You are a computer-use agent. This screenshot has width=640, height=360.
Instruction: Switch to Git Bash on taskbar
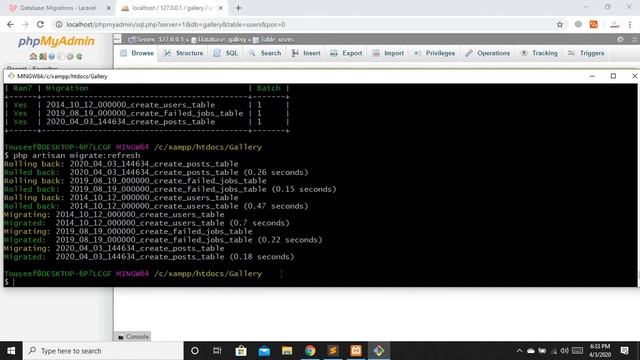(x=379, y=351)
